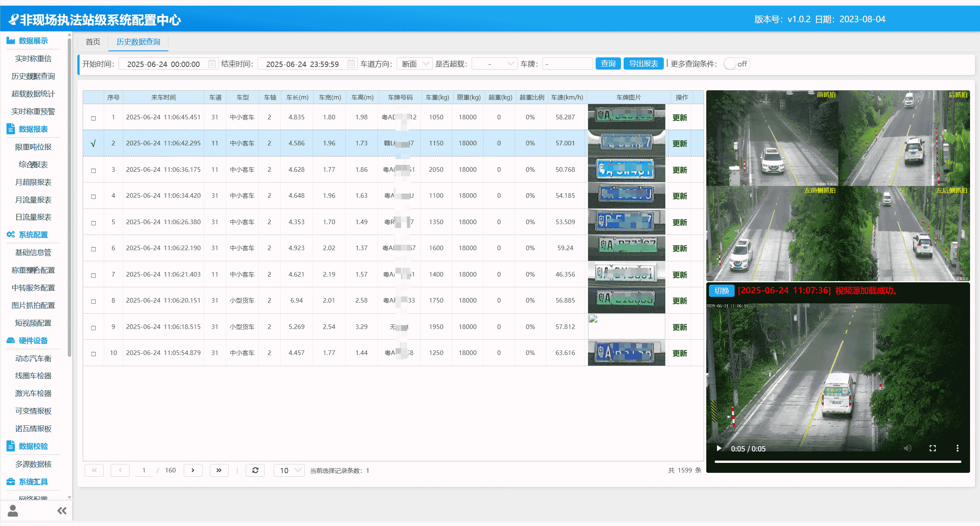Open page size dropdown showing 10
The width and height of the screenshot is (980, 526).
click(289, 470)
